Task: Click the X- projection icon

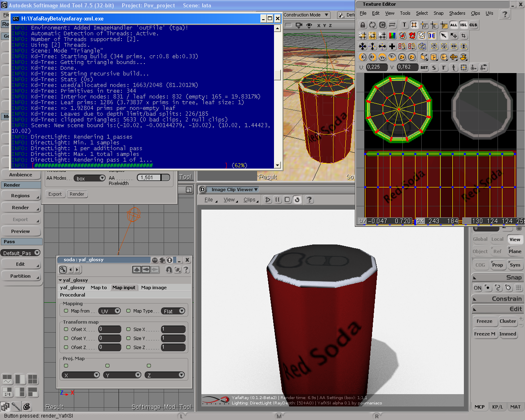Action: (x=363, y=57)
